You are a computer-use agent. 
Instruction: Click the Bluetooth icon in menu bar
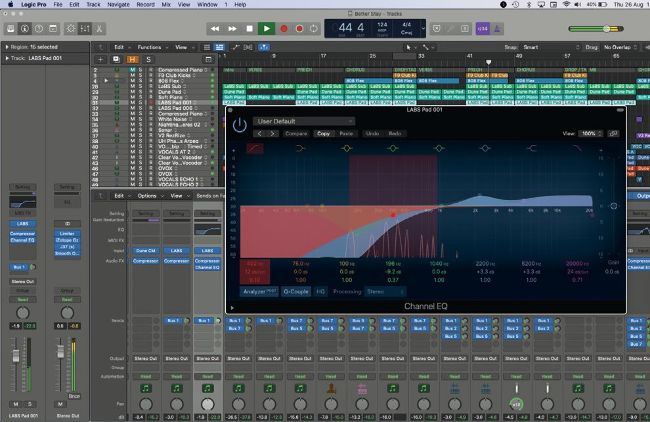click(529, 5)
